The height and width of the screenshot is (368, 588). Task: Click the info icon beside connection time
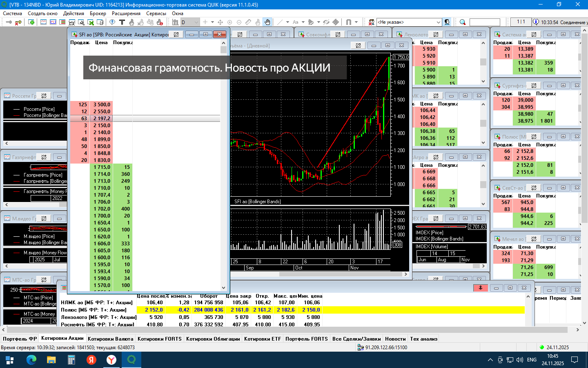coord(536,22)
